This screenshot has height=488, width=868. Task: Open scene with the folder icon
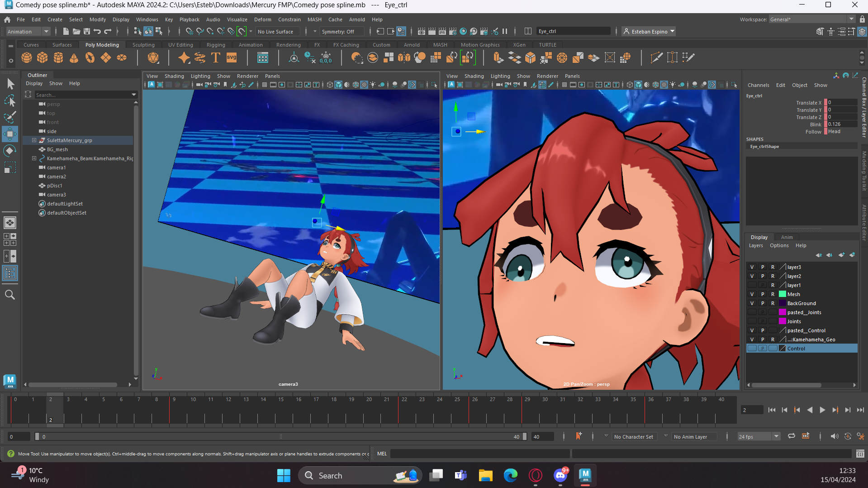(76, 31)
